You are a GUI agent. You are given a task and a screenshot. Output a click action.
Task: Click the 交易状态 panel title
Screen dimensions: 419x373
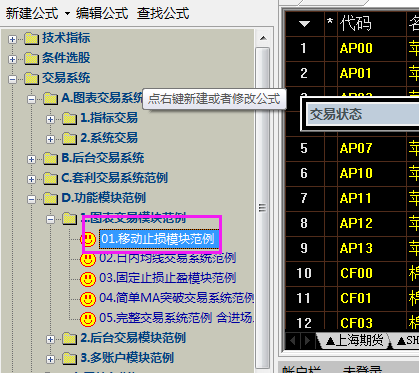click(336, 114)
